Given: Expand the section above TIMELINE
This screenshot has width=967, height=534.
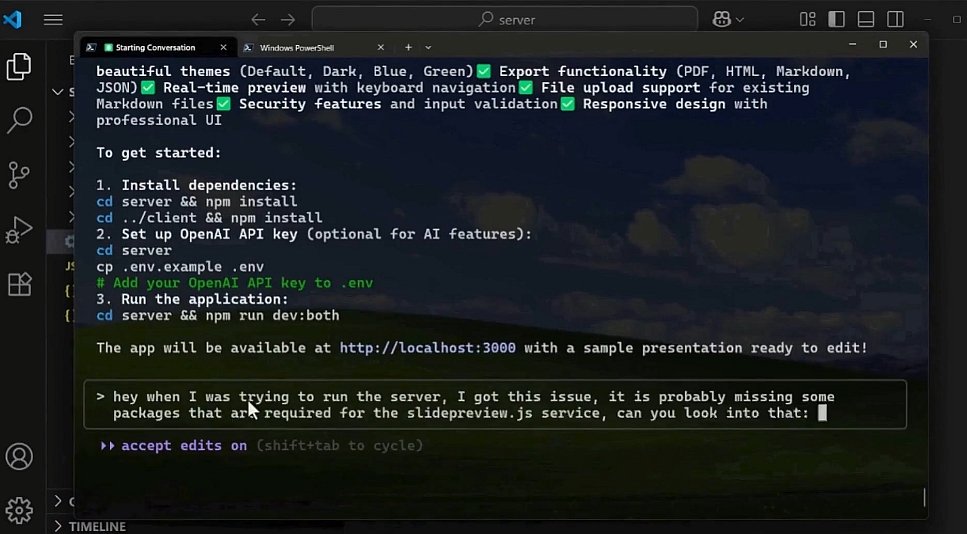Looking at the screenshot, I should pos(58,501).
